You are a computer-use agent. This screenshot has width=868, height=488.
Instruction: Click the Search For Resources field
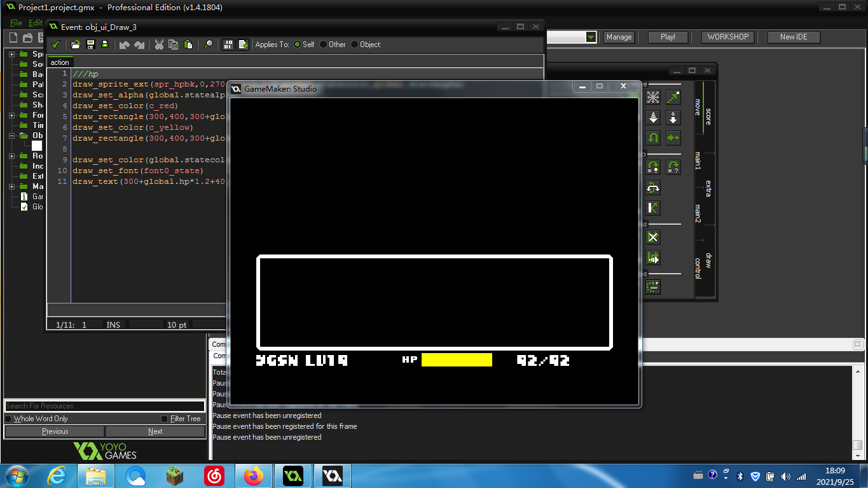[x=105, y=406]
